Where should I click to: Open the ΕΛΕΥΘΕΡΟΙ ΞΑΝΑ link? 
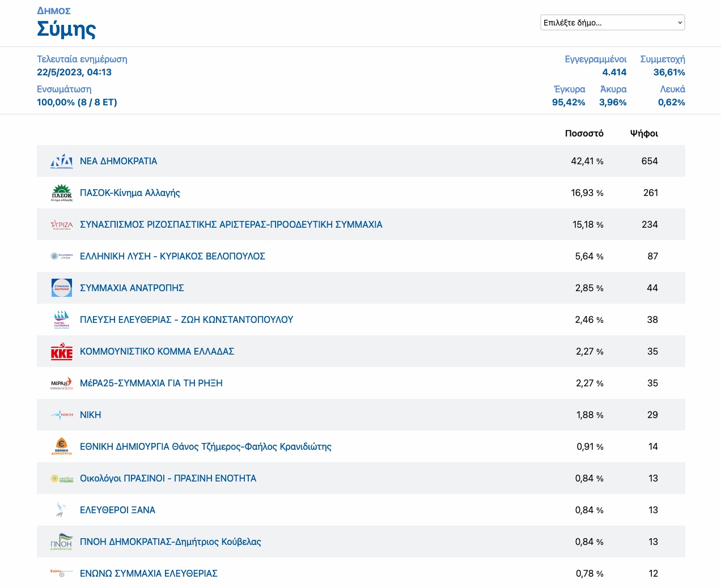pyautogui.click(x=117, y=510)
